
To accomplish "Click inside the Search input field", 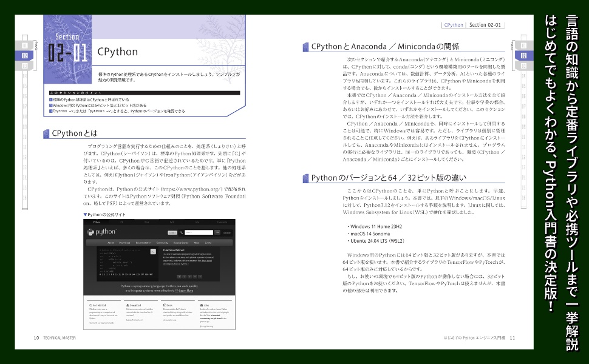I will click(199, 232).
